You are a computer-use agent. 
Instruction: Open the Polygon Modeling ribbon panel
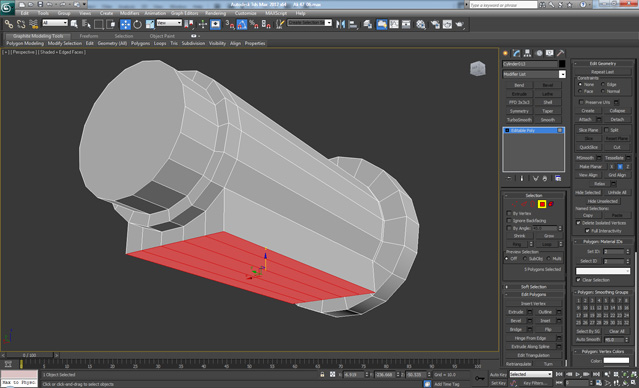click(x=25, y=43)
